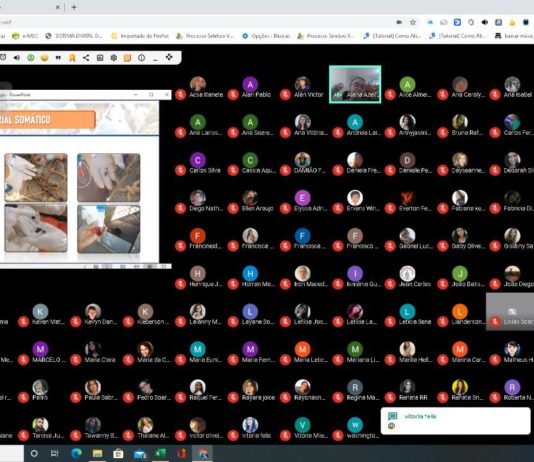Click the vitoria felix chat notification popup
Screen dimensions: 534x462
(x=455, y=421)
